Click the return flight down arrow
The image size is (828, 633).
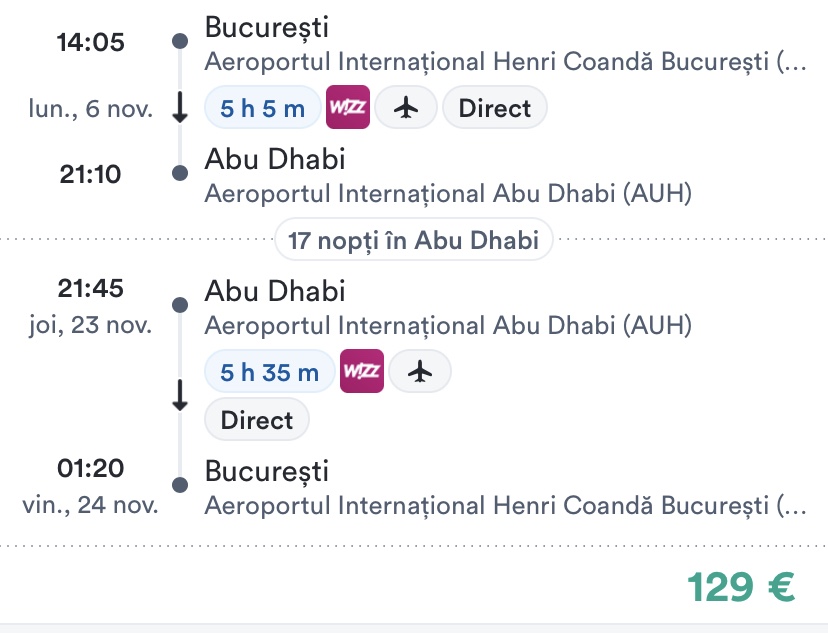(180, 396)
